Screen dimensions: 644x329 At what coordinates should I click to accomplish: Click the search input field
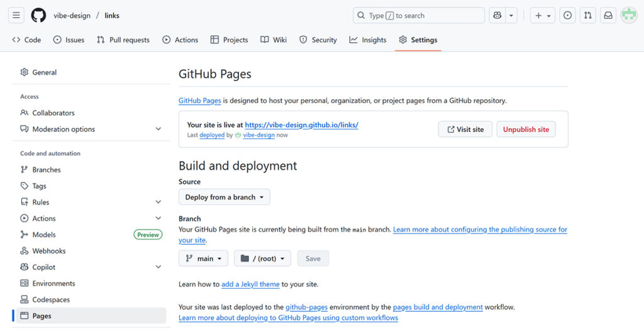(419, 15)
